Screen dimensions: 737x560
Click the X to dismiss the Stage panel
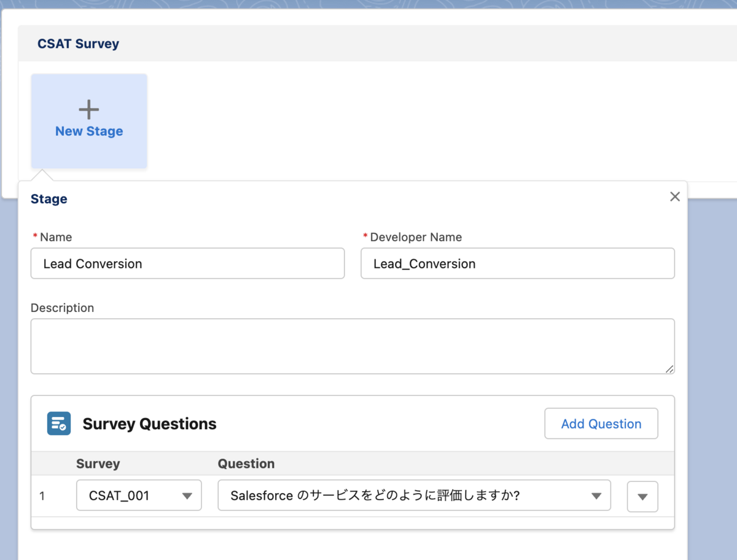tap(674, 196)
